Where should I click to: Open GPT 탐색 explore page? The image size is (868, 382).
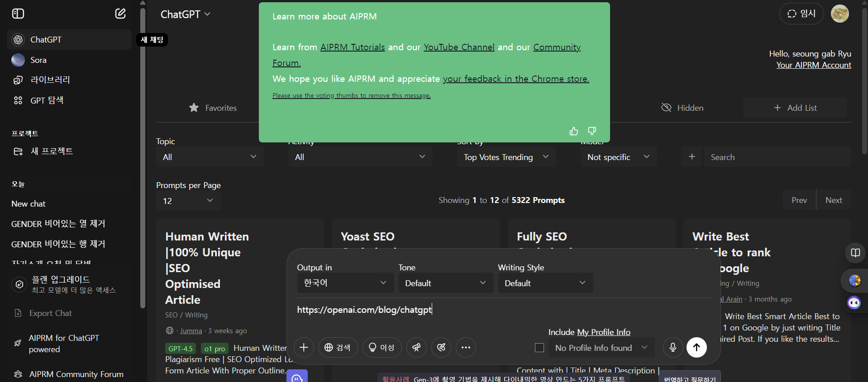[x=69, y=100]
